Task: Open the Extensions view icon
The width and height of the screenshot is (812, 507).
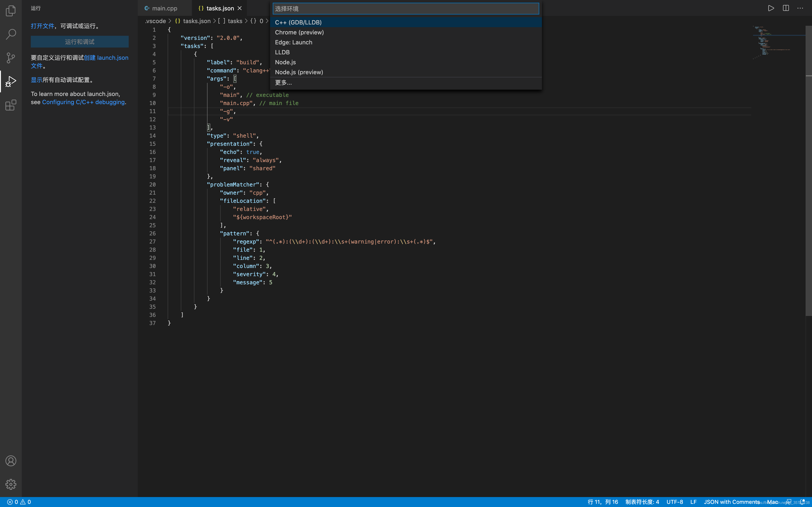Action: (11, 105)
